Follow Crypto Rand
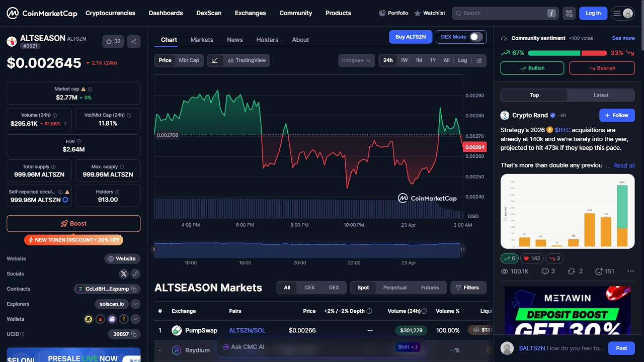644x362 pixels. [x=617, y=115]
